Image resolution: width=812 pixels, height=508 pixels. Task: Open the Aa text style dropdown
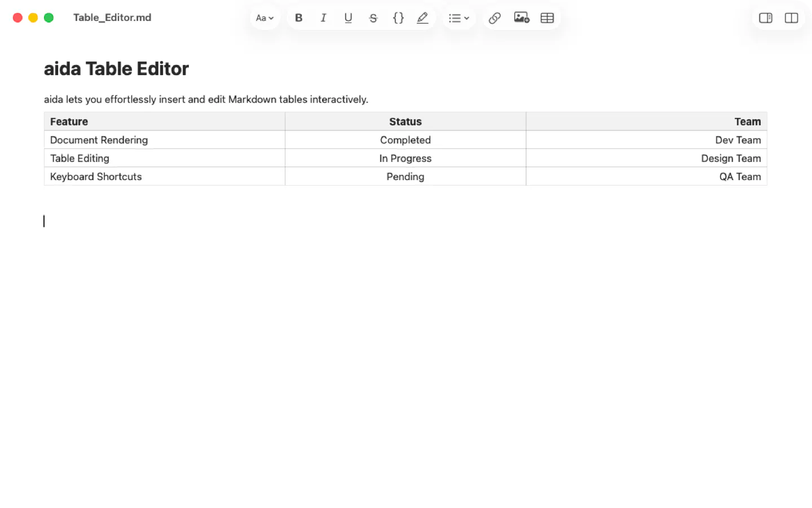(264, 18)
